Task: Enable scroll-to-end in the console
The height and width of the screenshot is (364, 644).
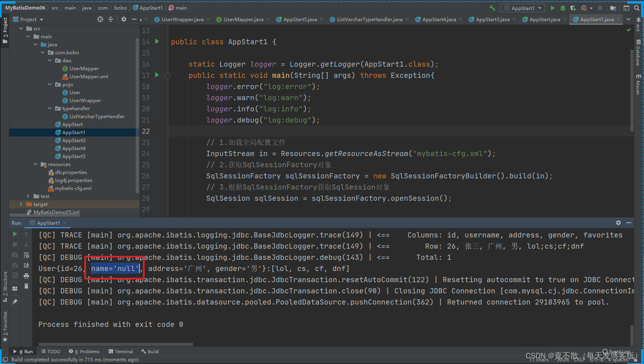Action: coord(26,265)
